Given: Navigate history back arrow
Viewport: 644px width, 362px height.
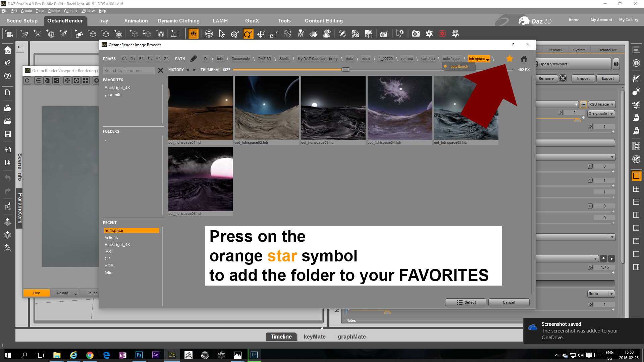Looking at the screenshot, I should [x=187, y=70].
